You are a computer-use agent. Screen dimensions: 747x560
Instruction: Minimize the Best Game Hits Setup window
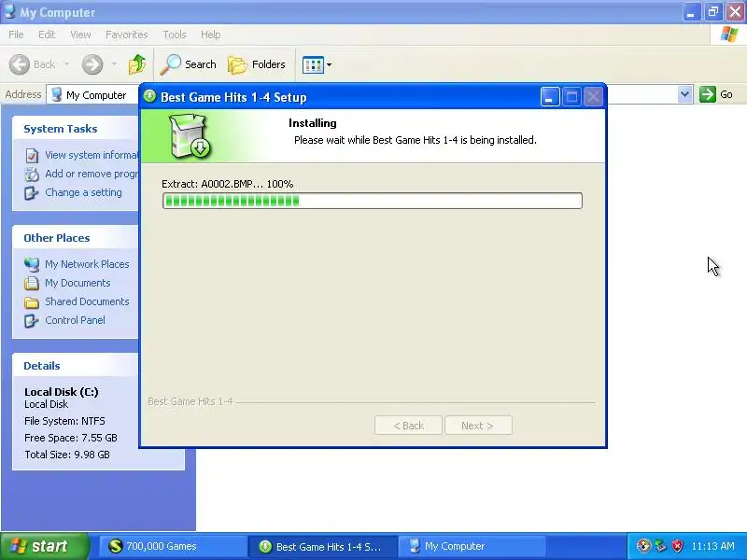550,97
